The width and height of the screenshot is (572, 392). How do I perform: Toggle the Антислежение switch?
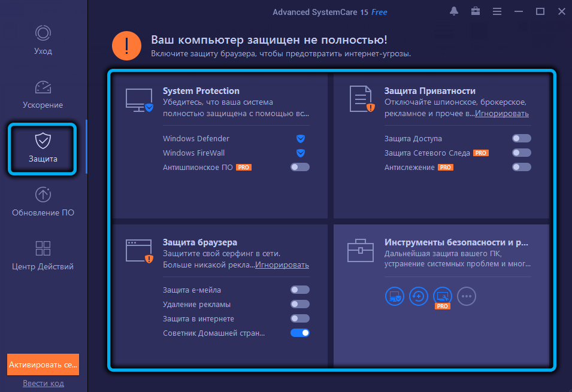point(522,167)
